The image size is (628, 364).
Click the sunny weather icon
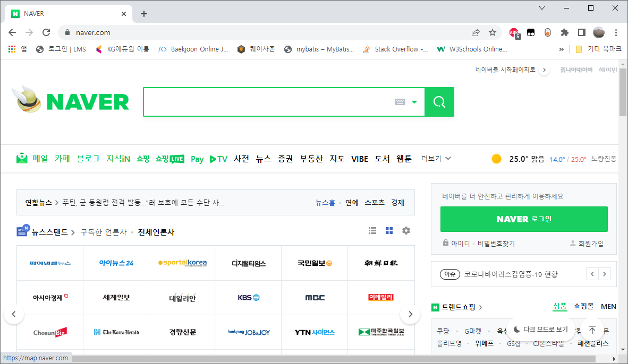pyautogui.click(x=496, y=159)
